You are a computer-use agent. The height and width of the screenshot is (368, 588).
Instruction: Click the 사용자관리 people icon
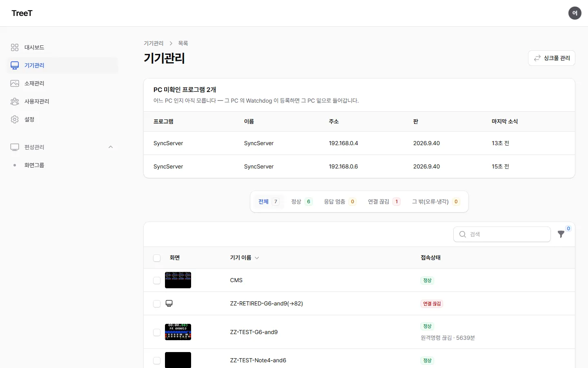point(15,101)
